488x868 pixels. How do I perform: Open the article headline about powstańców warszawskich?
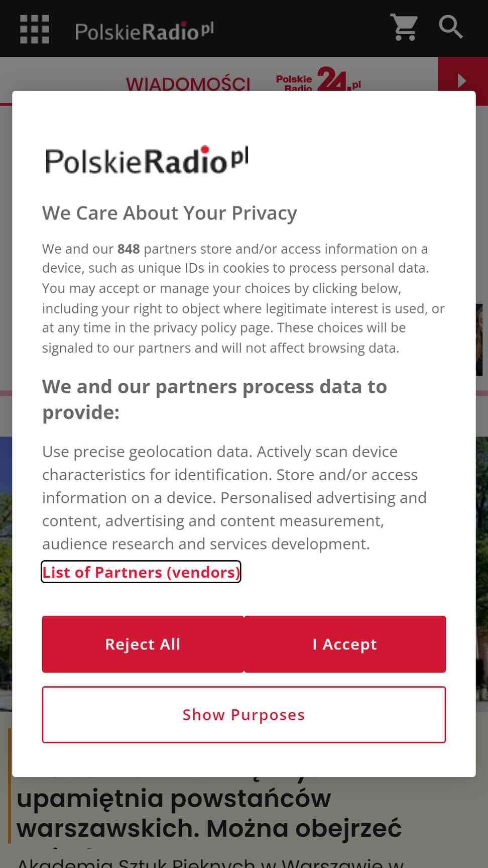(209, 813)
